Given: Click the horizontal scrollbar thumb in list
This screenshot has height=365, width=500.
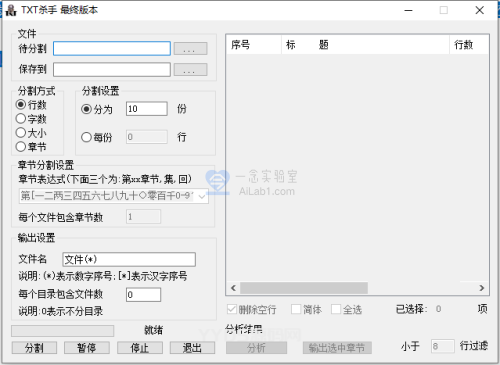Looking at the screenshot, I should point(304,288).
